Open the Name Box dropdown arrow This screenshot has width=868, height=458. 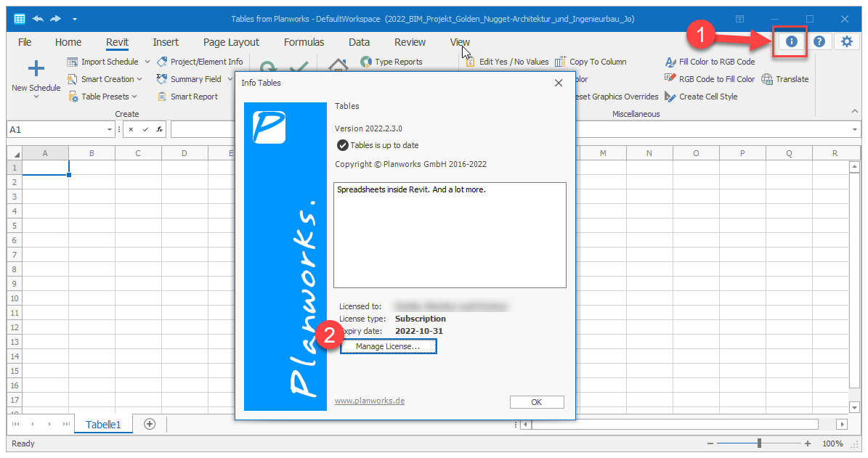(110, 129)
